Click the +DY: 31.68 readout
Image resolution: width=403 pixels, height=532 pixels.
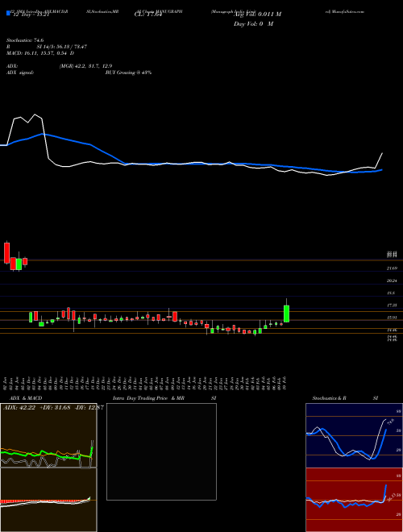click(55, 407)
